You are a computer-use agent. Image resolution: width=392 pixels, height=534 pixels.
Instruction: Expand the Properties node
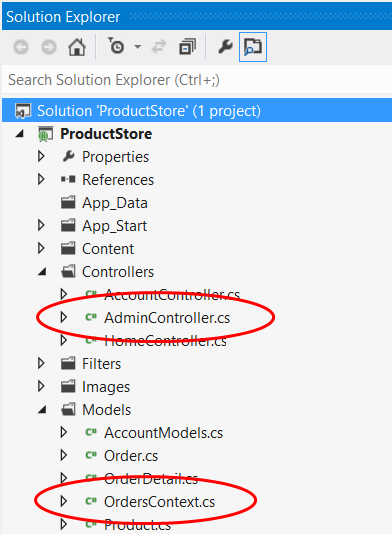[41, 156]
